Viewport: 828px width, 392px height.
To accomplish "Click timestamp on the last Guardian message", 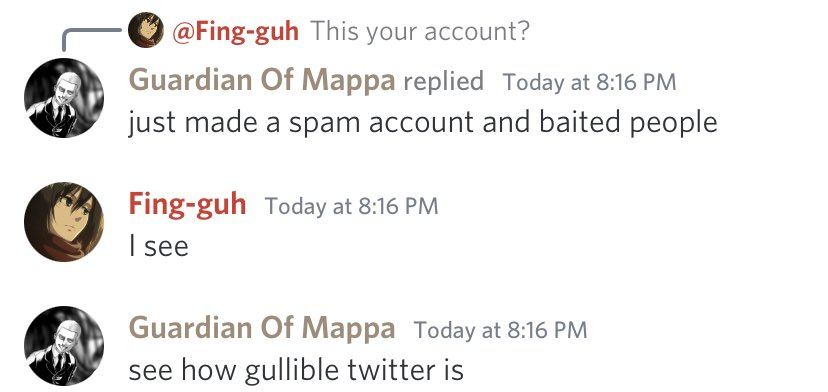I will click(500, 330).
